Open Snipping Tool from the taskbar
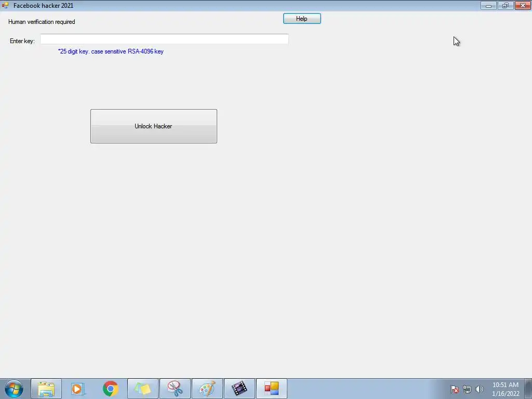The image size is (532, 399). coord(175,389)
